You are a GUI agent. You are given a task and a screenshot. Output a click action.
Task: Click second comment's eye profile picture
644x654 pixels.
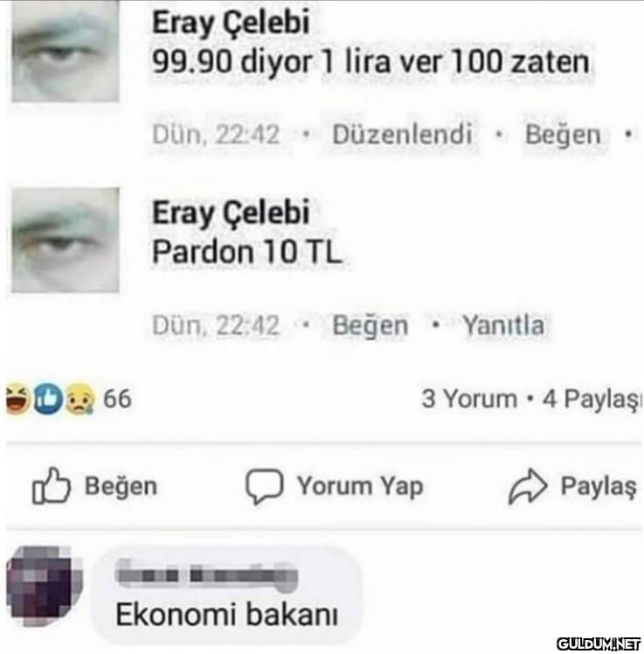(x=66, y=240)
